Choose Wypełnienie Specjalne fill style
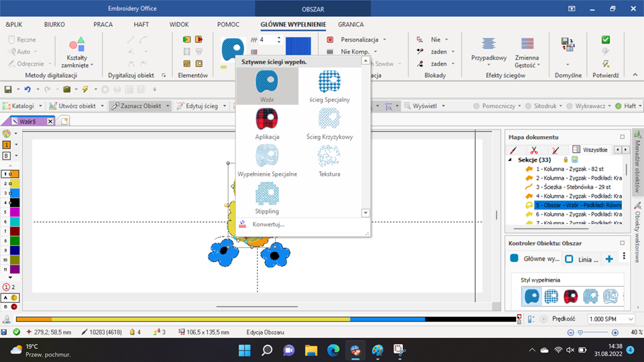This screenshot has height=362, width=644. [267, 159]
